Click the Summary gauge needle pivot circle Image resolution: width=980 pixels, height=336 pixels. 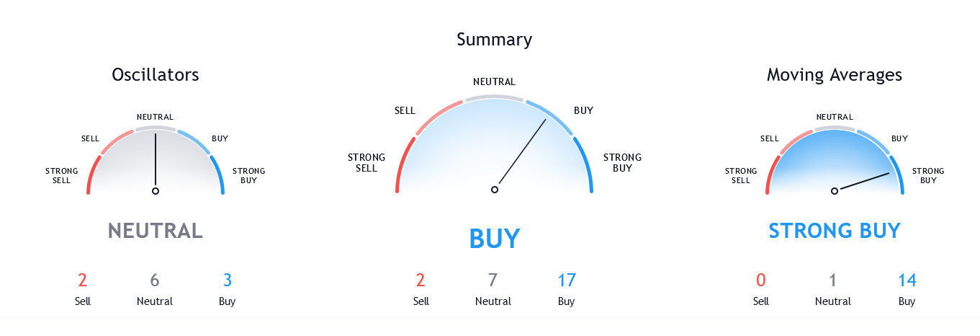pyautogui.click(x=495, y=190)
